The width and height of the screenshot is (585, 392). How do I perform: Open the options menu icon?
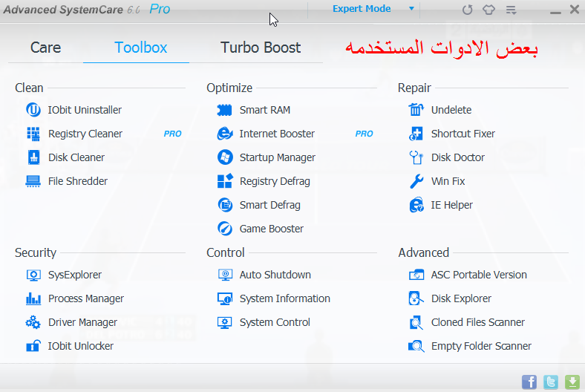click(x=511, y=10)
